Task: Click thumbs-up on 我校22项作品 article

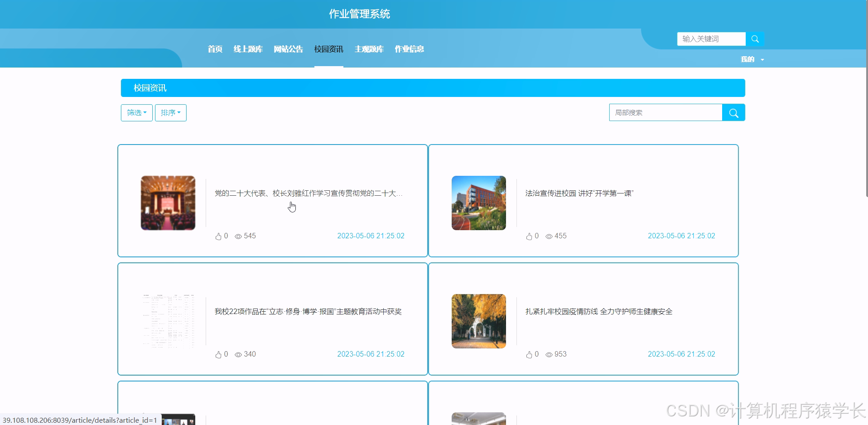Action: (218, 355)
